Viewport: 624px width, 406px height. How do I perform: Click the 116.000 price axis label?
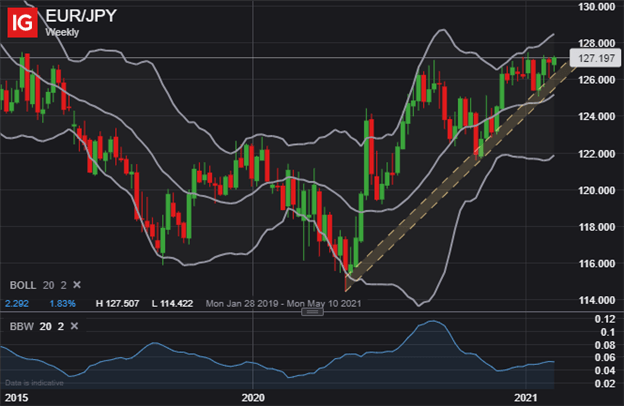pyautogui.click(x=597, y=264)
